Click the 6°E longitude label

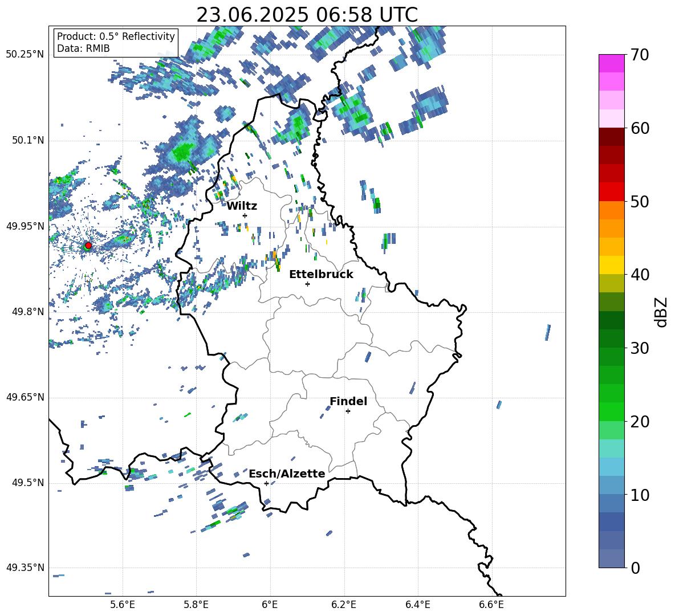(x=270, y=605)
